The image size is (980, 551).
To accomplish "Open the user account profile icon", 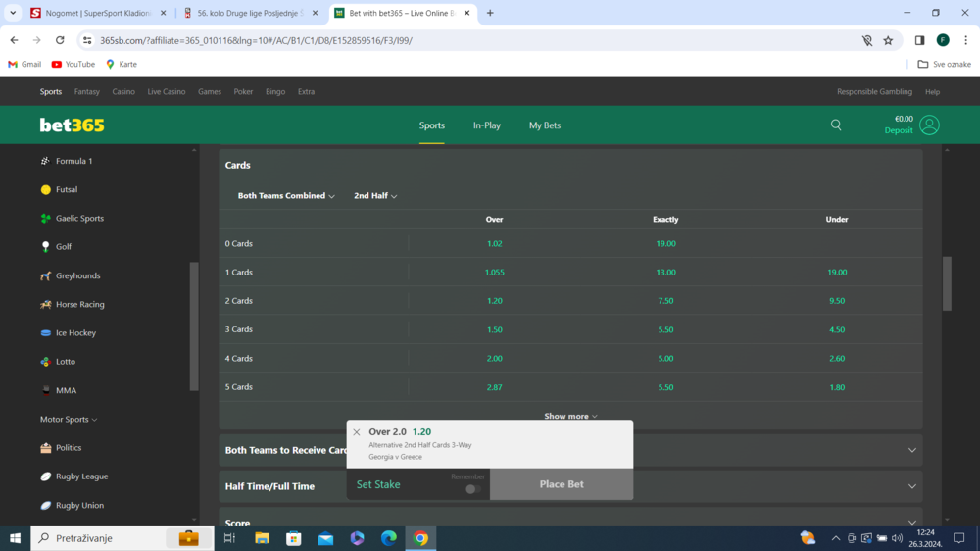I will (929, 125).
